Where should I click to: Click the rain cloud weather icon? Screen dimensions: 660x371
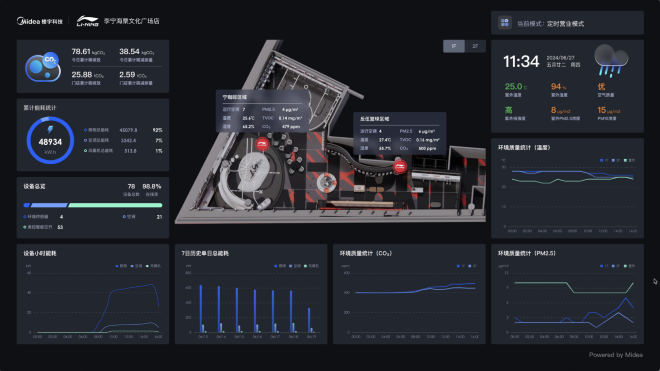611,61
